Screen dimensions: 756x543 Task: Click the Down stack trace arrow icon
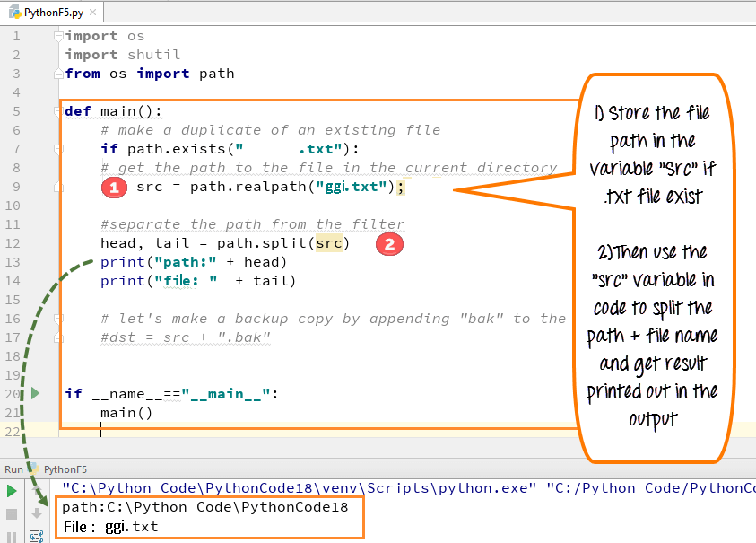pyautogui.click(x=37, y=513)
